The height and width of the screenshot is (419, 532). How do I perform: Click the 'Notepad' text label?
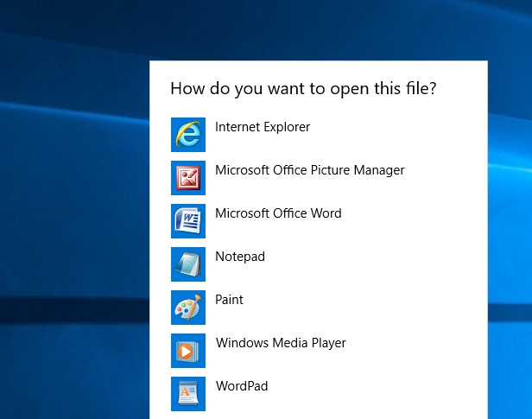tap(240, 257)
